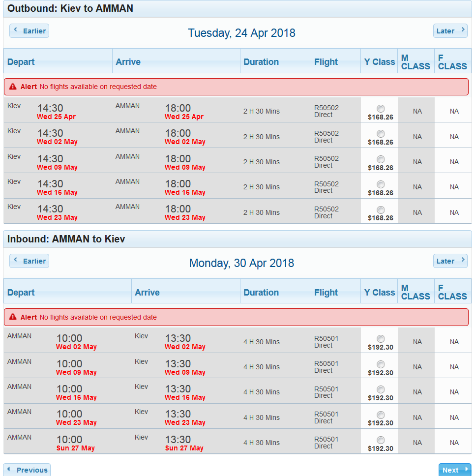475x476 pixels.
Task: Pick outbound Wed 16 May flight radio button
Action: (x=381, y=184)
